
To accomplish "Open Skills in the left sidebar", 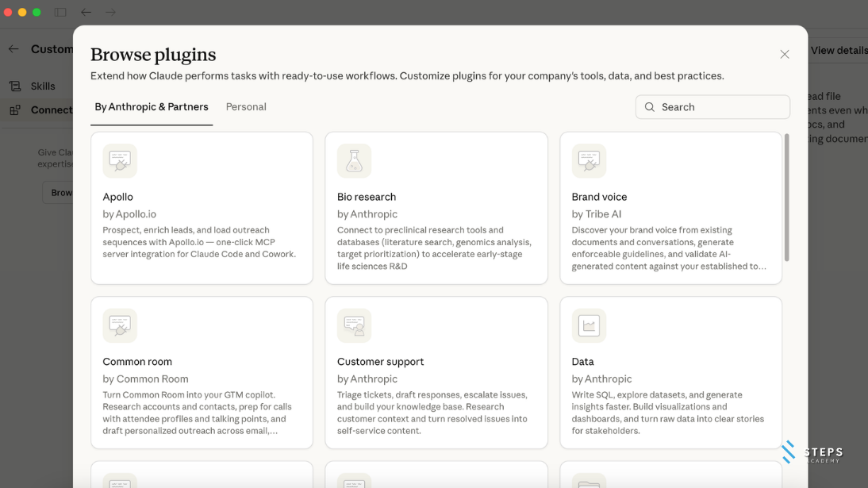I will (x=43, y=86).
